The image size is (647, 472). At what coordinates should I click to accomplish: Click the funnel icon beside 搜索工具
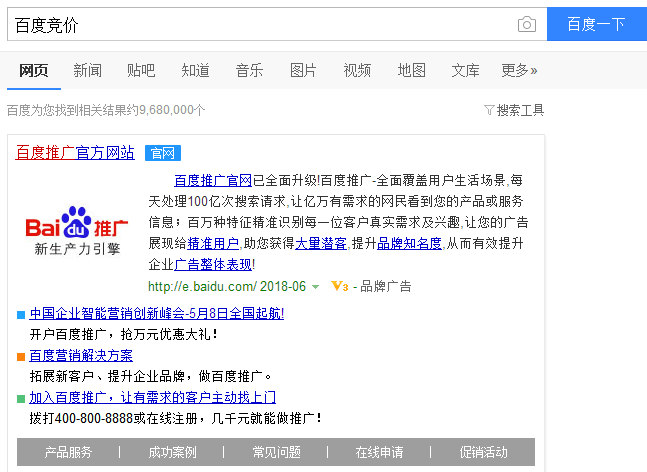pos(489,110)
